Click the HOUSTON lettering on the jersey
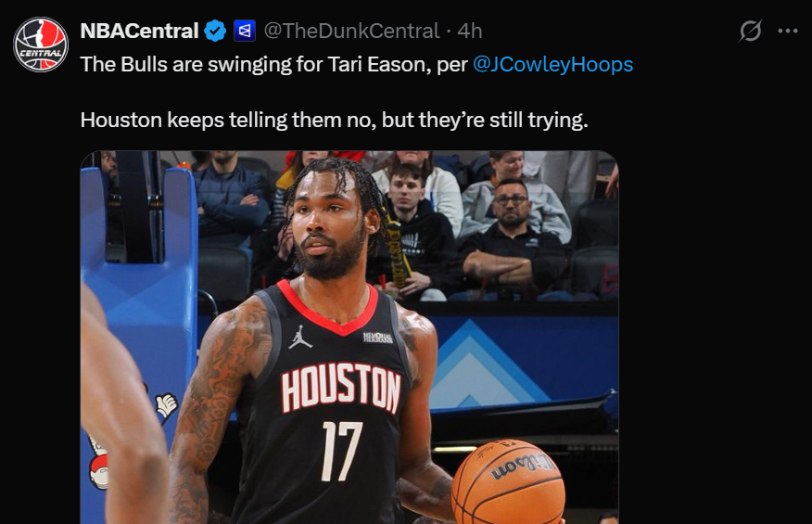The width and height of the screenshot is (812, 524). pyautogui.click(x=341, y=388)
